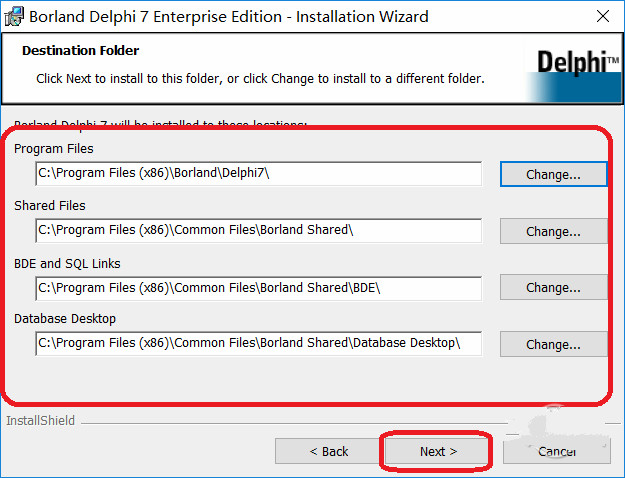Click the "Destination Folder" heading
625x478 pixels.
81,51
